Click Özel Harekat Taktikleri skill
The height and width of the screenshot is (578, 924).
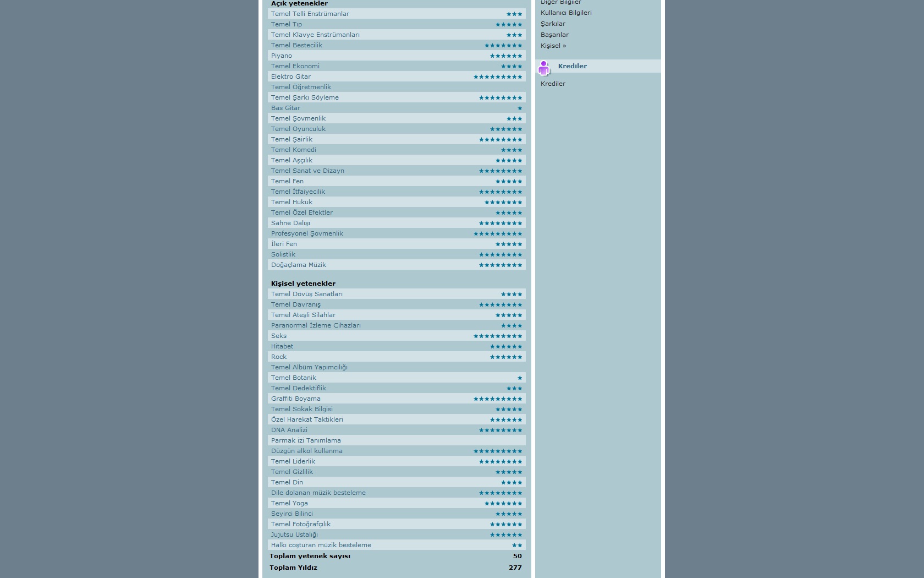point(307,419)
